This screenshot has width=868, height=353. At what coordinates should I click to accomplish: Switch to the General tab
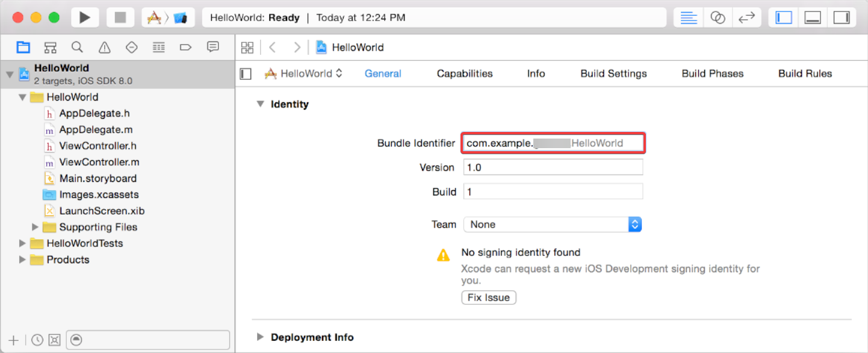[x=383, y=73]
